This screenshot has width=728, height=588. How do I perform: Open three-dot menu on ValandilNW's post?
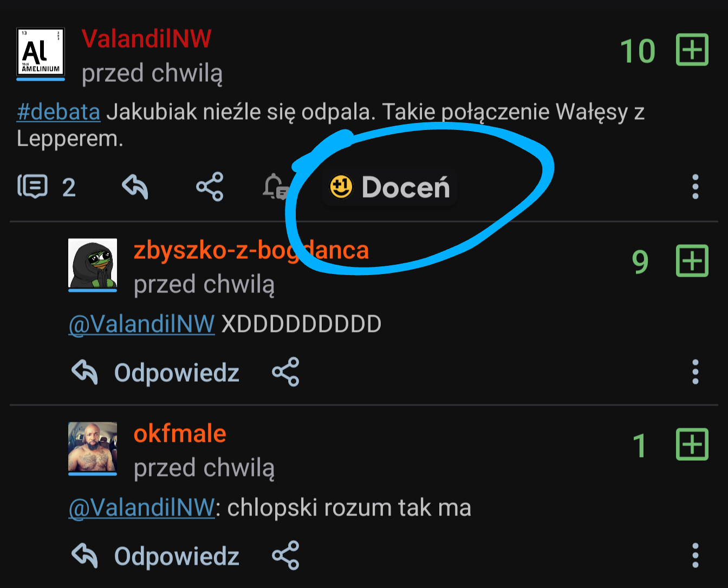(695, 187)
